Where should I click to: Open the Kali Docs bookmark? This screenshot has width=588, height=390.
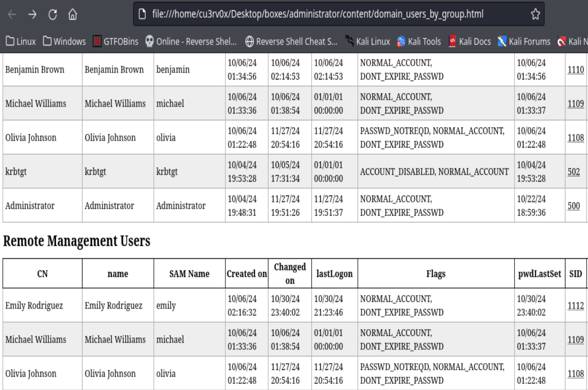point(471,42)
